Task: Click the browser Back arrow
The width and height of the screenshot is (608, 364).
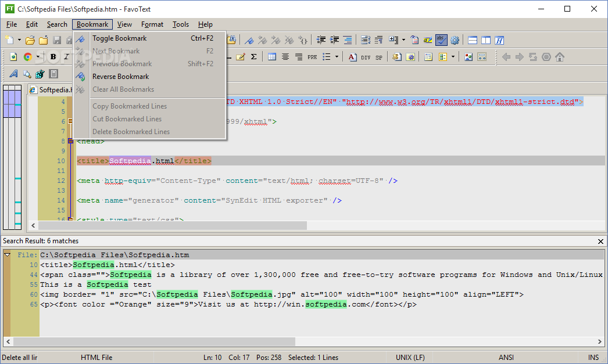Action: coord(506,57)
